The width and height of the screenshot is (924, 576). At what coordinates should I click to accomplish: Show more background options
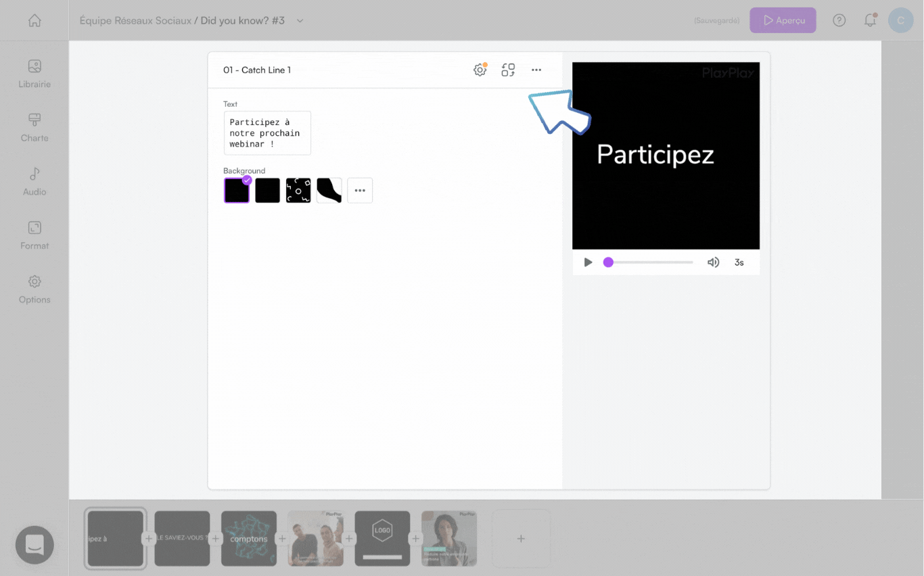(360, 191)
